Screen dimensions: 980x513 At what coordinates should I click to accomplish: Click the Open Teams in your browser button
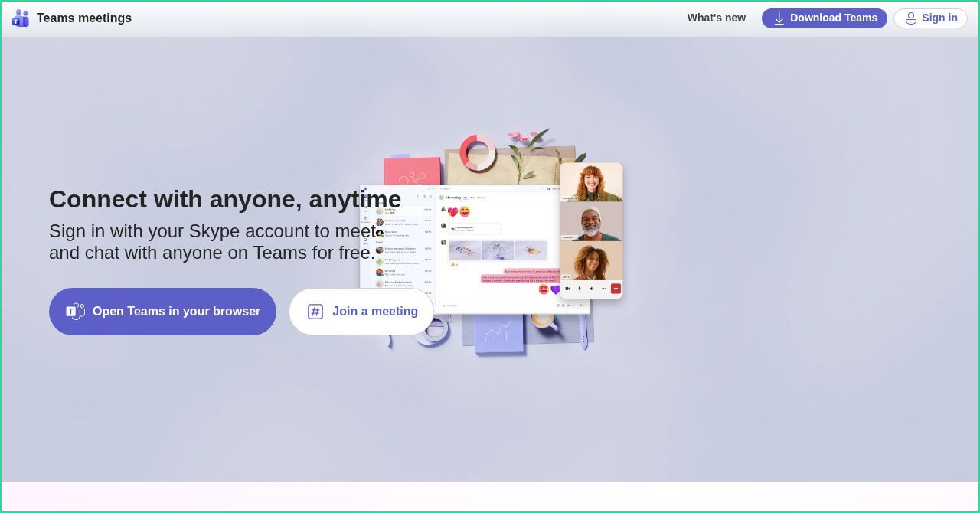162,312
